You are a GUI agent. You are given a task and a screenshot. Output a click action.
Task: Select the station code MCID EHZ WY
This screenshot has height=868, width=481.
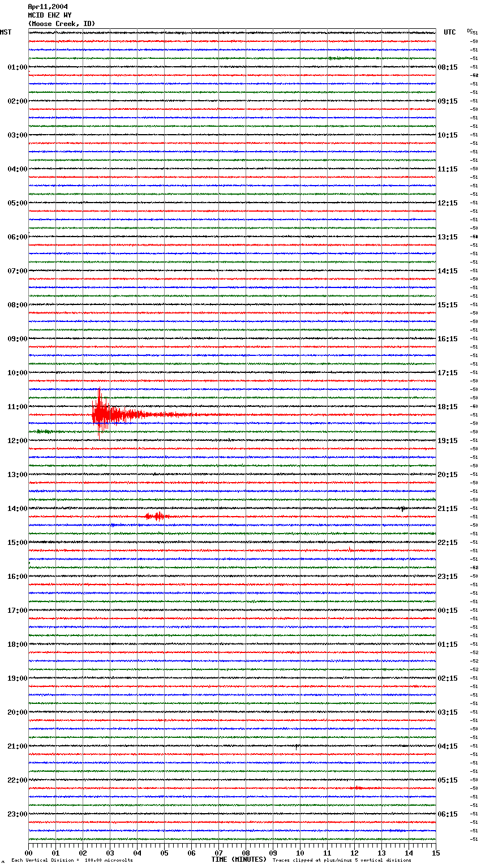click(x=50, y=15)
